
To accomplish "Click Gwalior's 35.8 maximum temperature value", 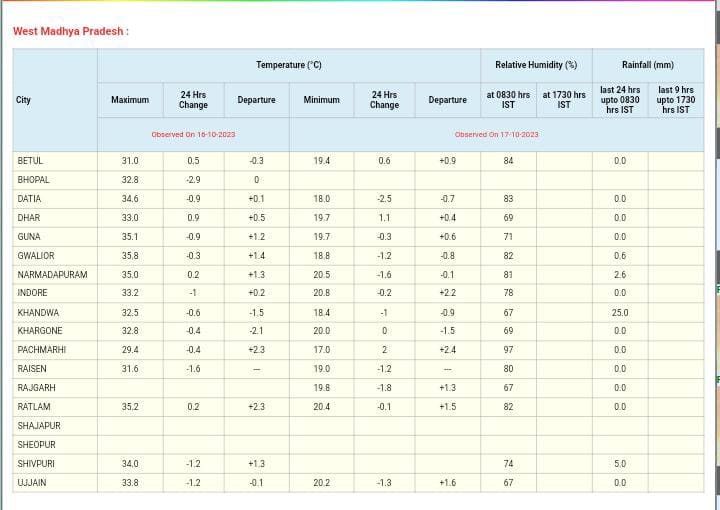I will [130, 256].
